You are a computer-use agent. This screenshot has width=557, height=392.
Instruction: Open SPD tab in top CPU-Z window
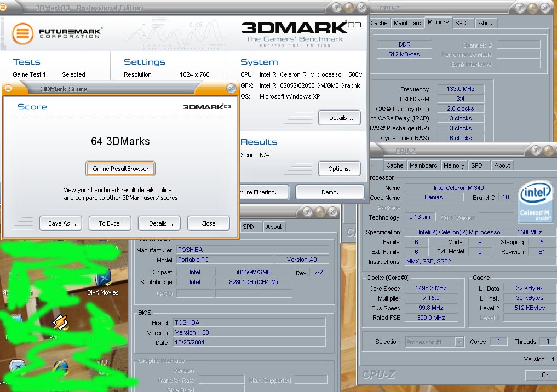click(463, 23)
